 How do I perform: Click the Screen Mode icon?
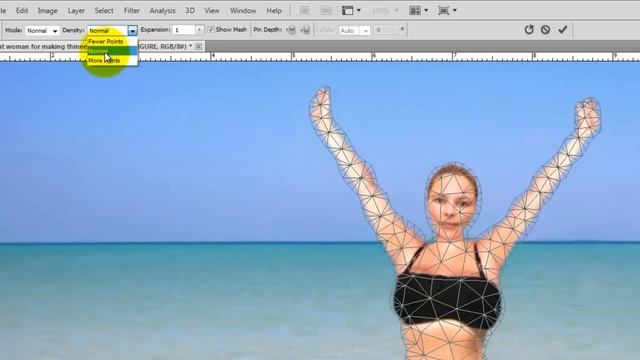pos(444,11)
